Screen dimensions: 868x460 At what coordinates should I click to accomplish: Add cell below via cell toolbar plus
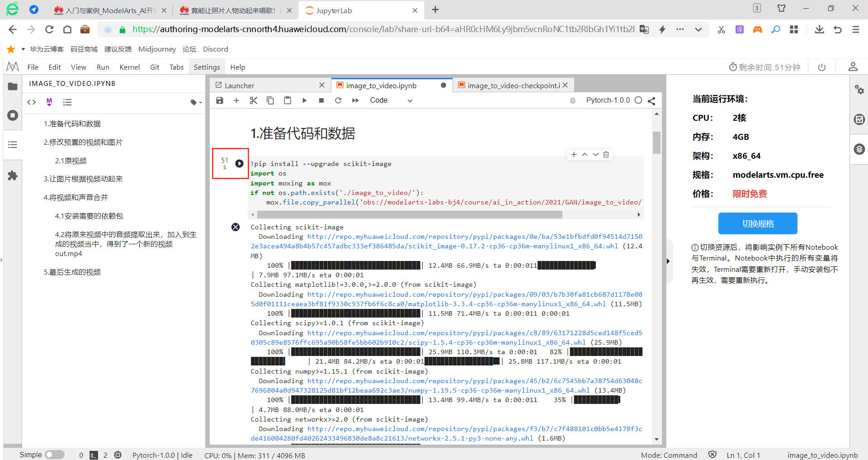pyautogui.click(x=574, y=155)
